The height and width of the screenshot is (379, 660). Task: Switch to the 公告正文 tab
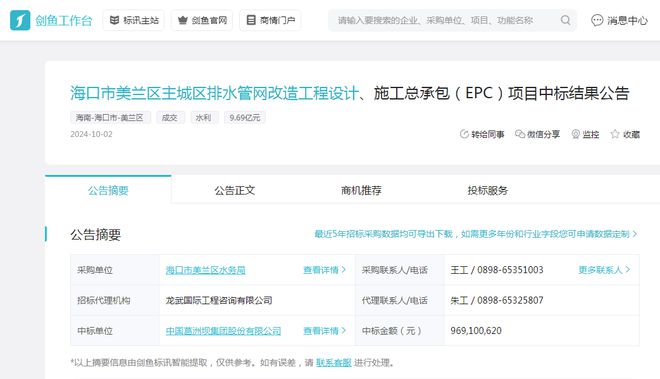point(235,190)
